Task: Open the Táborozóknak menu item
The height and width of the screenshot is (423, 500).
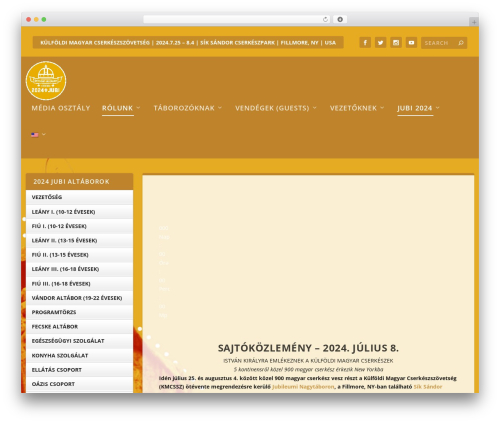Action: (x=184, y=108)
